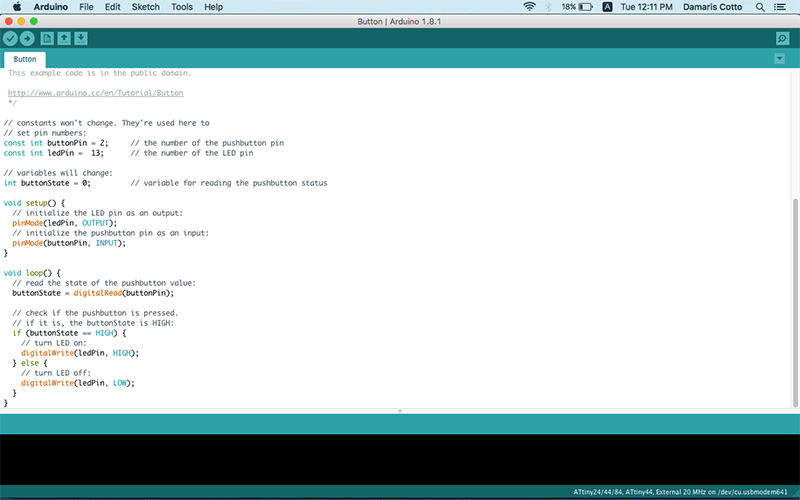
Task: Click the date and time Tue 12:11 PM
Action: 646,7
